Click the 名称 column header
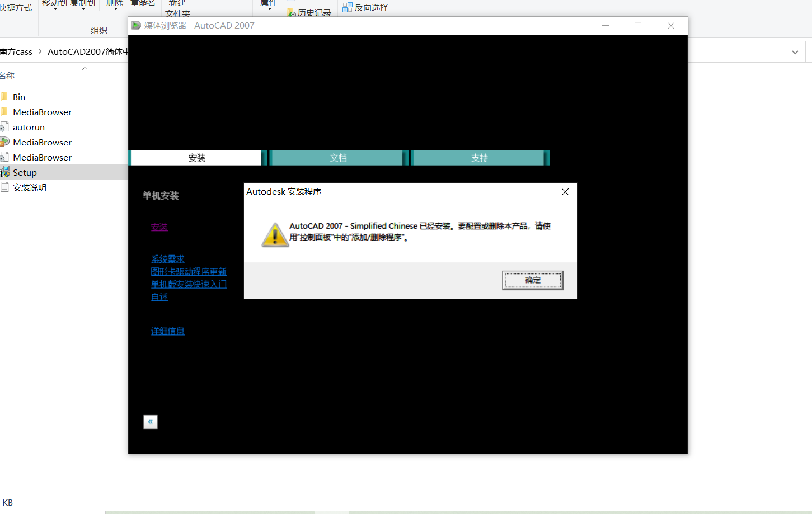The width and height of the screenshot is (812, 514). [x=7, y=76]
